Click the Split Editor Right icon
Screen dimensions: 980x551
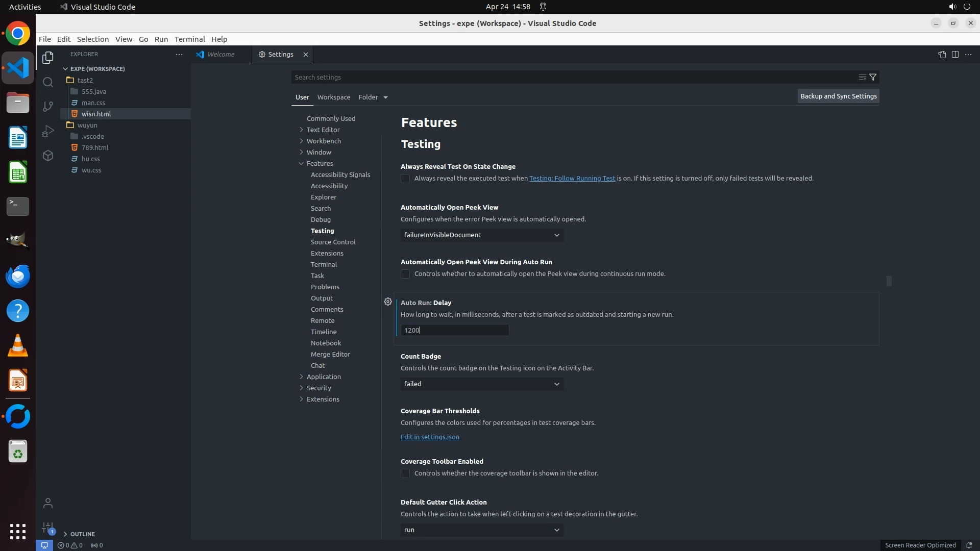click(x=955, y=55)
